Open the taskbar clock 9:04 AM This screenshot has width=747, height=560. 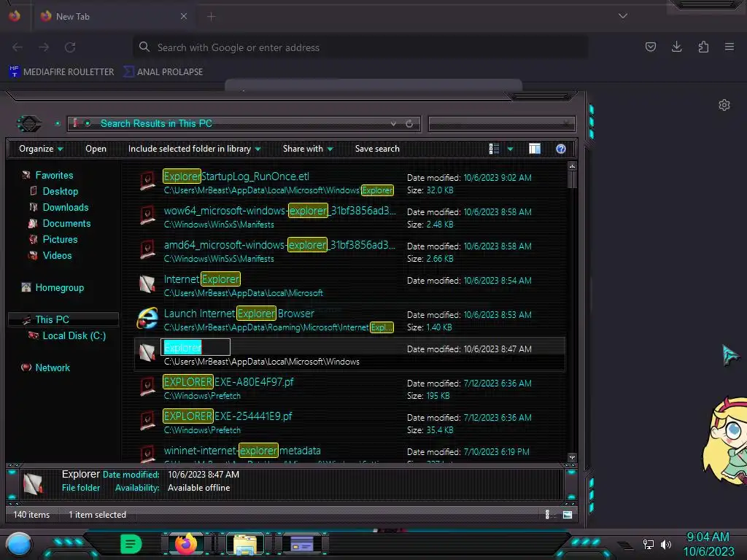point(708,544)
